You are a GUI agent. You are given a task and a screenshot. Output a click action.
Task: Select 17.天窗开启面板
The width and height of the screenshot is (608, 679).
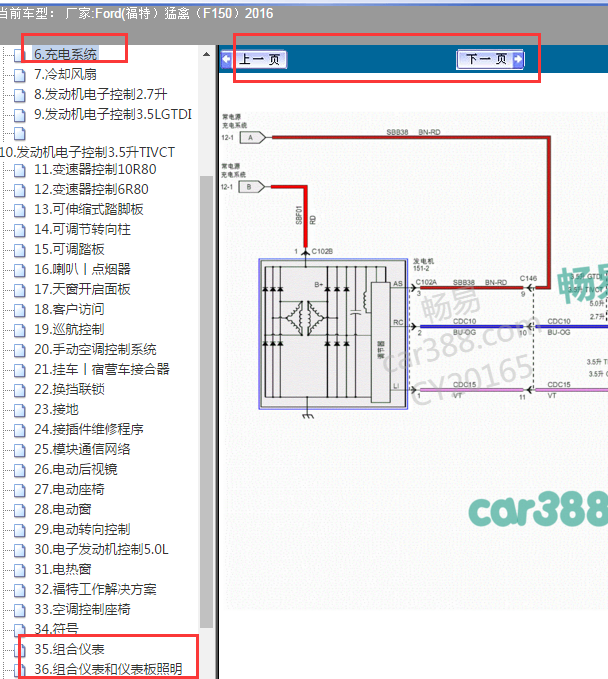(82, 289)
